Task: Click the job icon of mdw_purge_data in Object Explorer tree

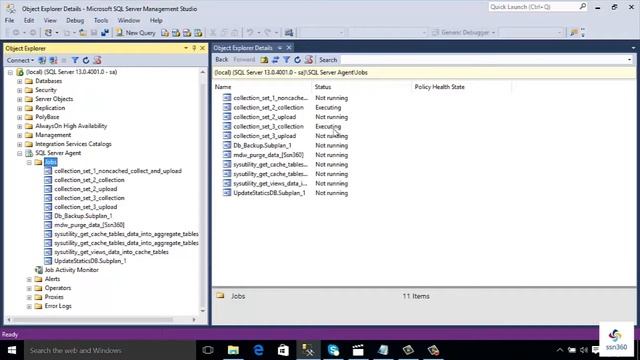Action: (x=48, y=225)
